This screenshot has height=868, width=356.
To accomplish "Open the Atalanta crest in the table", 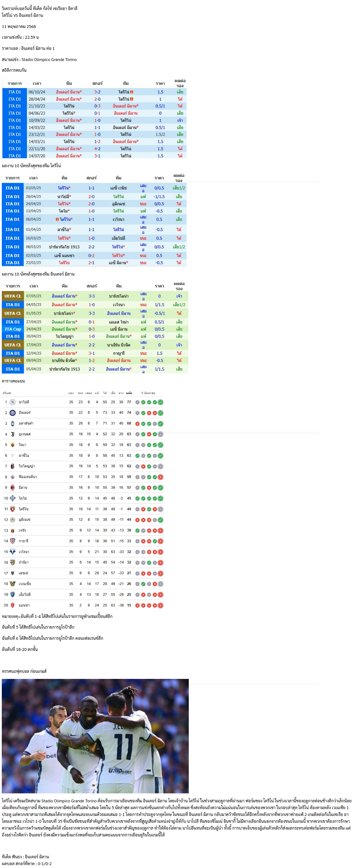I will pos(13,423).
